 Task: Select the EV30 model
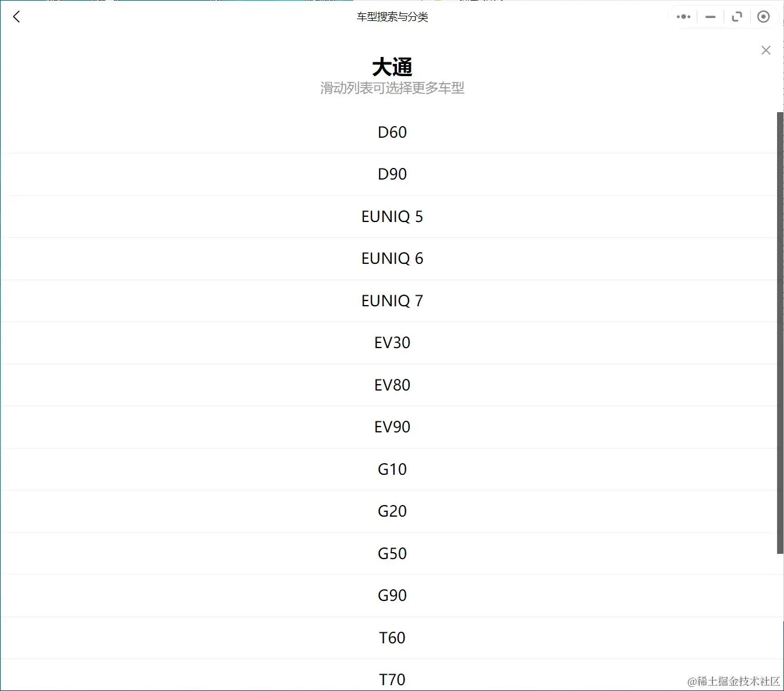pos(392,342)
